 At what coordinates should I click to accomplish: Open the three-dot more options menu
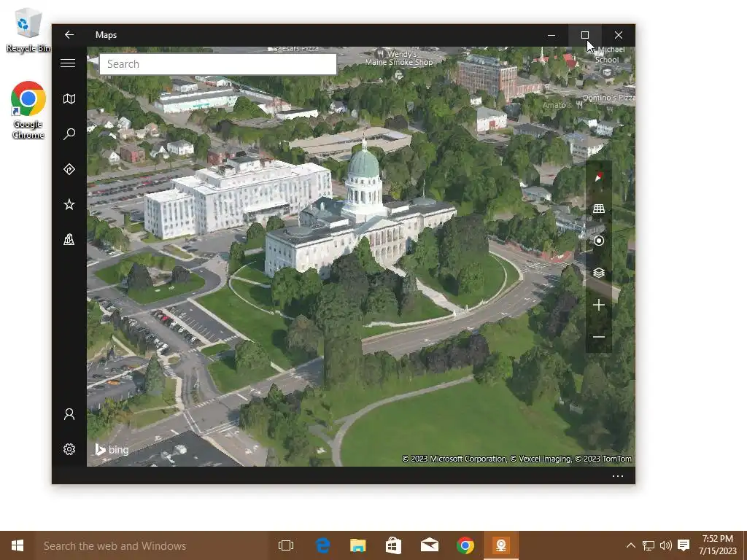click(617, 475)
